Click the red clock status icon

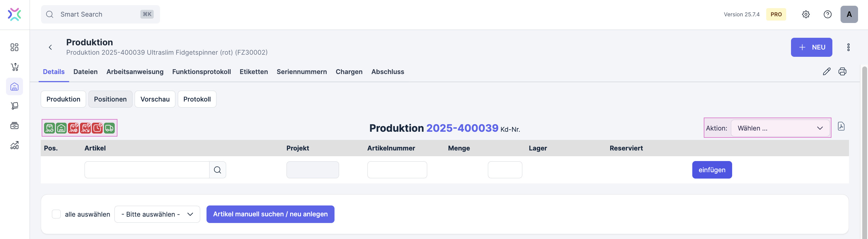click(98, 128)
